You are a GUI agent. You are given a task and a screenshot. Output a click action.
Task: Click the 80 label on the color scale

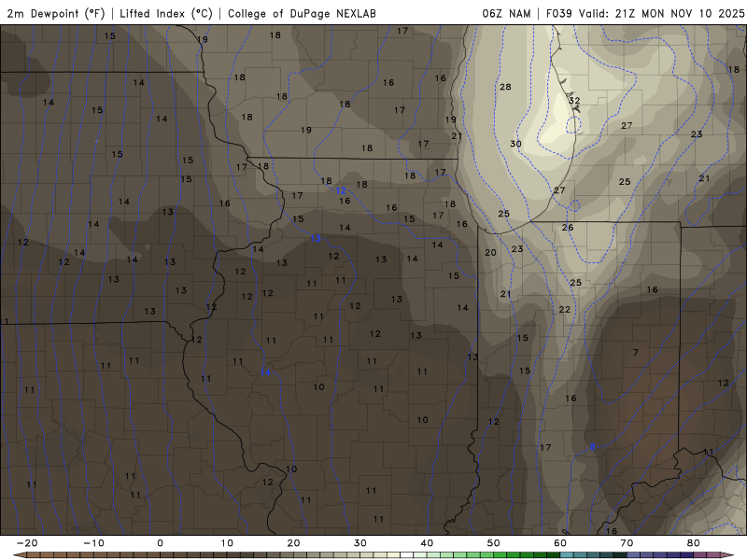click(694, 543)
